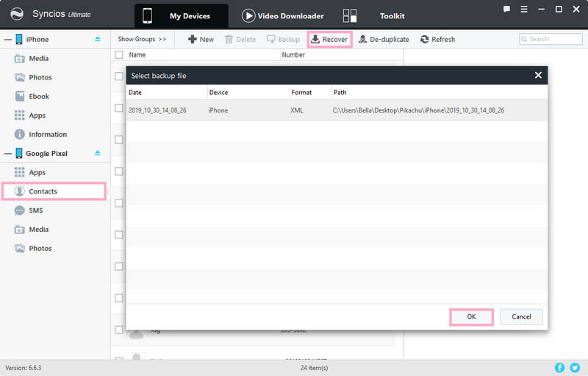Viewport: 588px width, 376px height.
Task: Click the feedback chat bubble icon
Action: coord(506,9)
